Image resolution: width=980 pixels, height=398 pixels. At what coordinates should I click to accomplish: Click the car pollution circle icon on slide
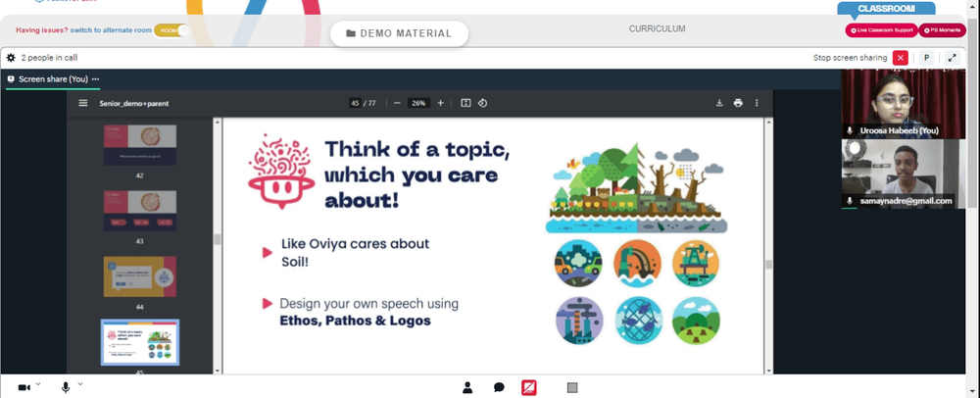(578, 264)
